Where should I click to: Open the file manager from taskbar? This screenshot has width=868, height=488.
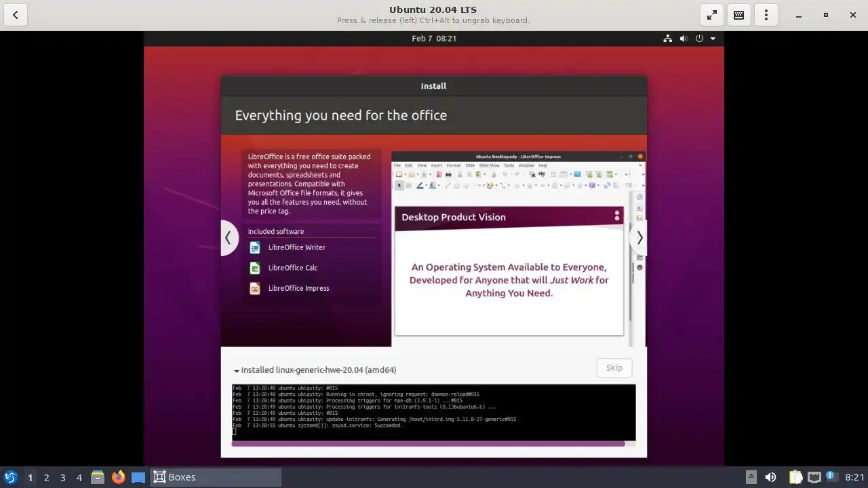click(x=98, y=477)
